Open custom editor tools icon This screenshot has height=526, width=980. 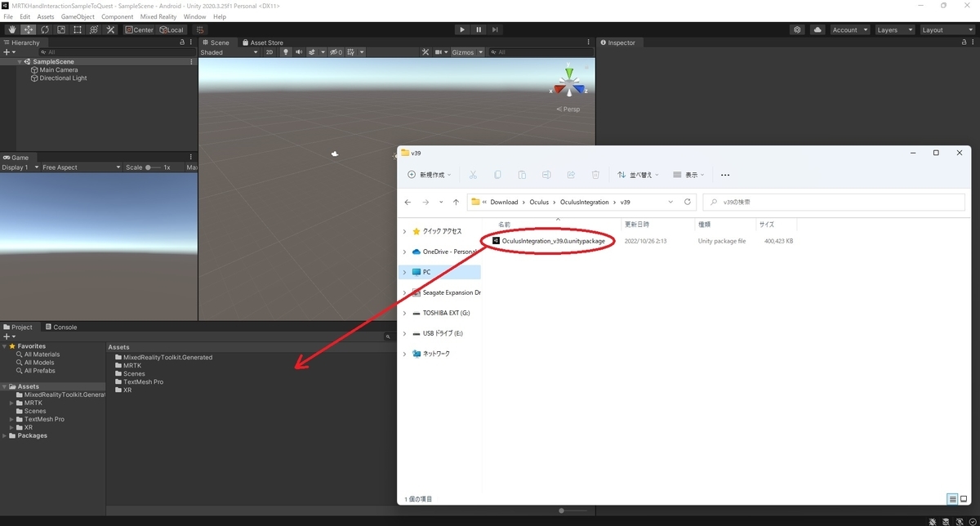pyautogui.click(x=111, y=29)
